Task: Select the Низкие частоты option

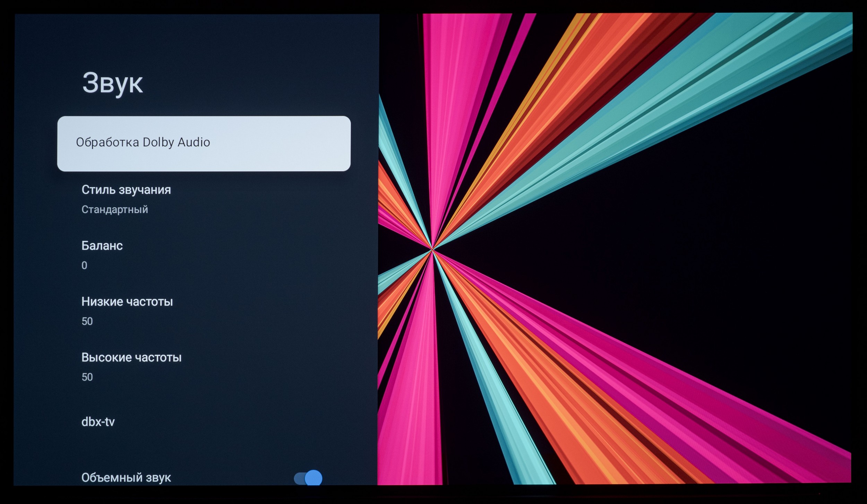Action: (127, 302)
